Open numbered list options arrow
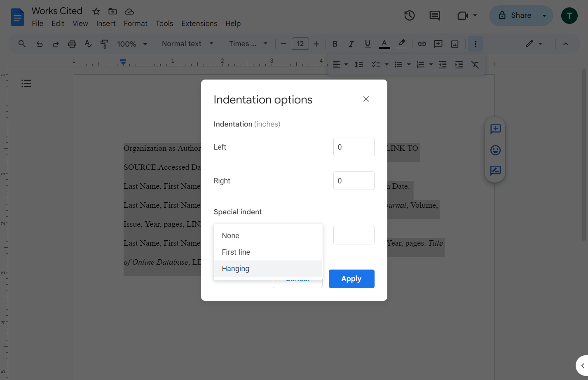The height and width of the screenshot is (380, 588). click(431, 65)
